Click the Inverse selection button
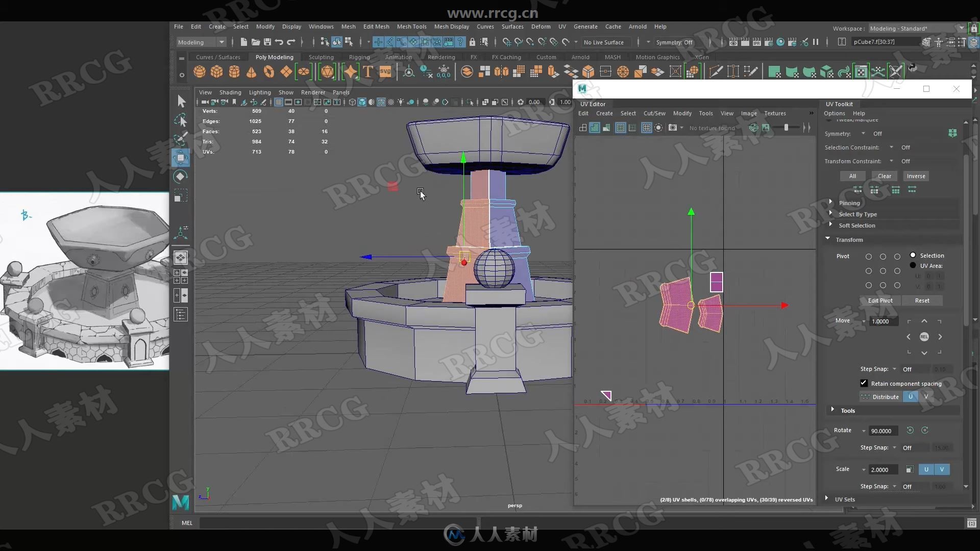This screenshot has width=980, height=551. point(916,176)
